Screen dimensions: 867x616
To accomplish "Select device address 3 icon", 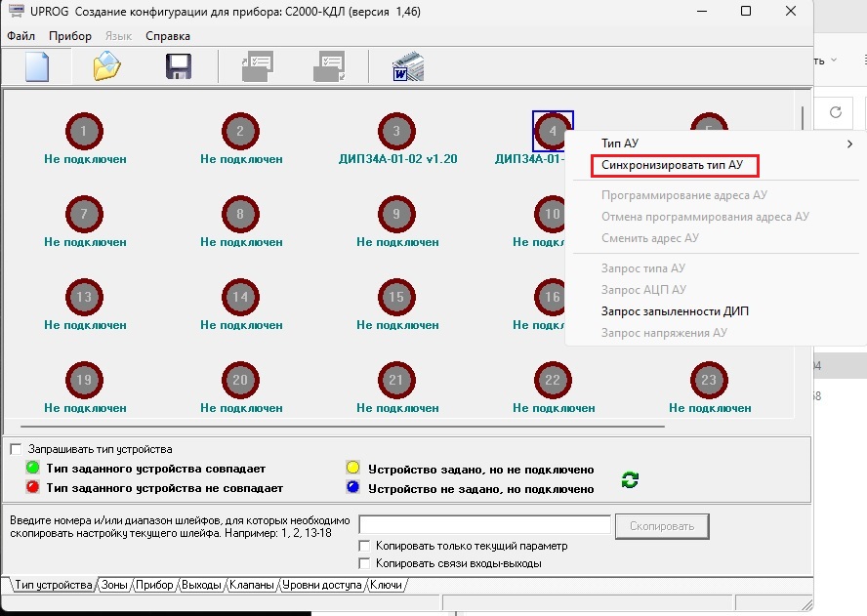I will pos(396,131).
